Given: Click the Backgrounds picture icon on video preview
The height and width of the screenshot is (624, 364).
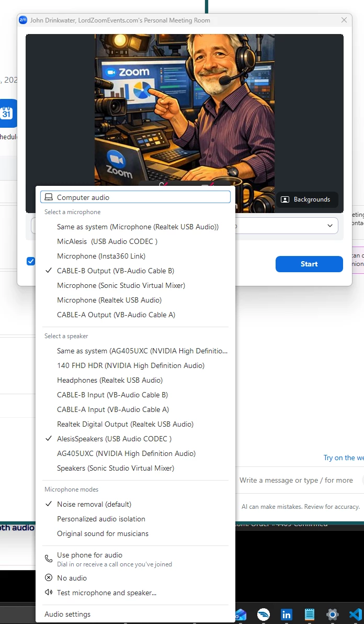Looking at the screenshot, I should (285, 199).
